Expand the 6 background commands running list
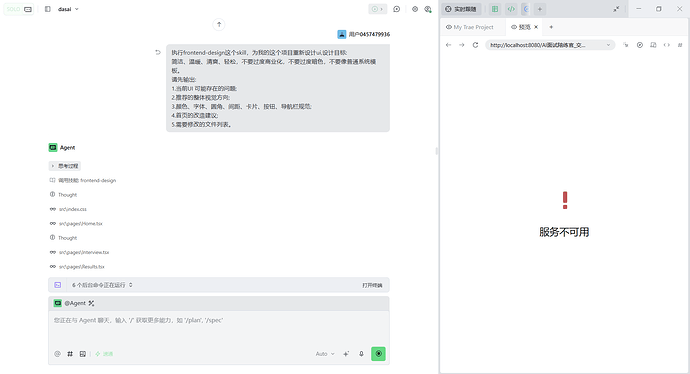This screenshot has width=690, height=374. tap(102, 285)
